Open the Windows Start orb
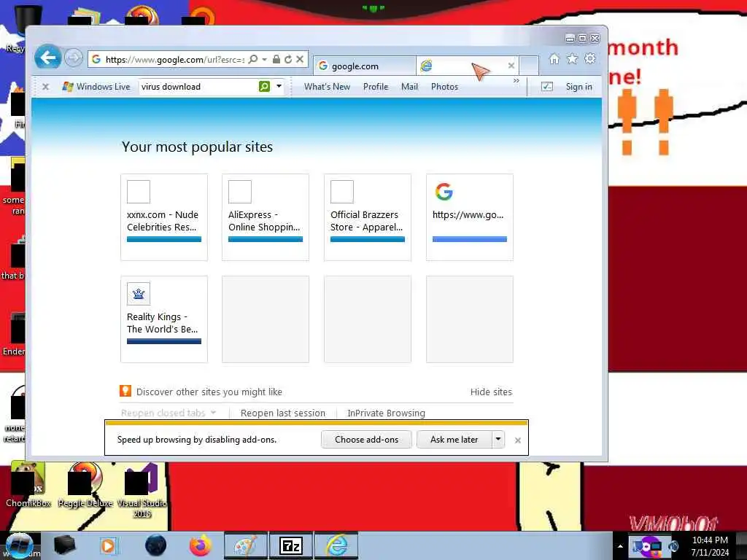The height and width of the screenshot is (560, 747). [x=19, y=545]
